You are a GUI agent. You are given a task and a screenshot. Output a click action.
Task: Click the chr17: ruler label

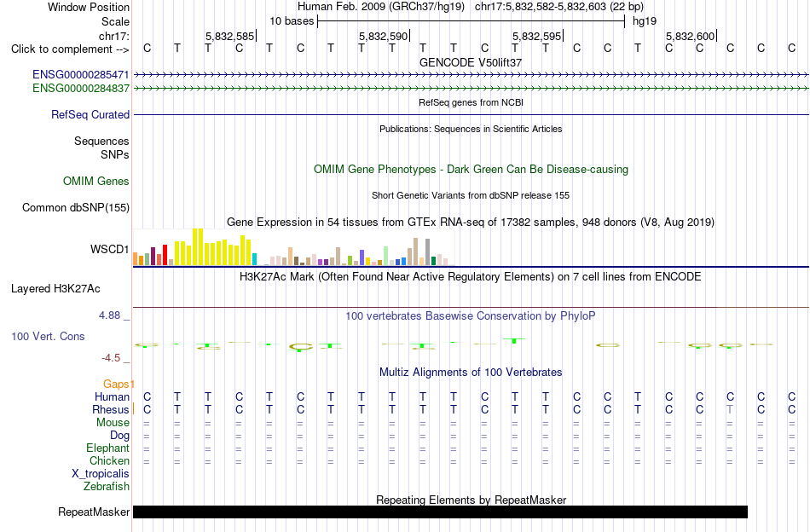tap(114, 36)
